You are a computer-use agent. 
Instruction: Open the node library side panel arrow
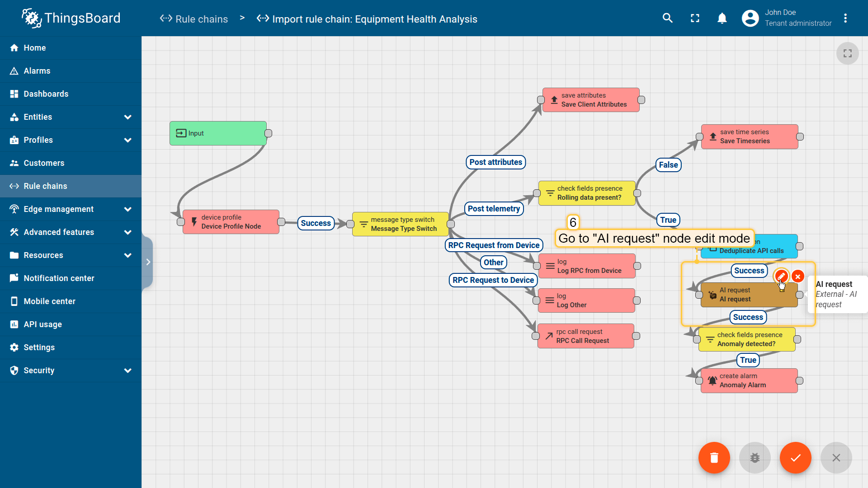pos(148,262)
